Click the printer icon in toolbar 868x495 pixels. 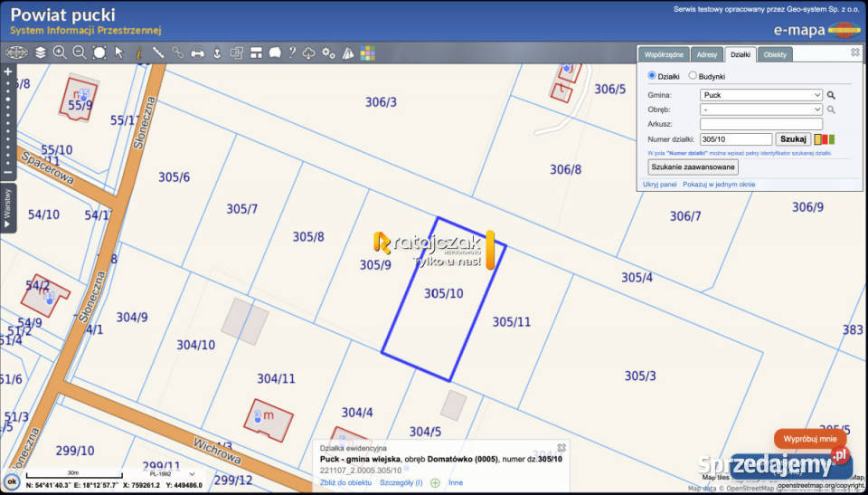click(x=198, y=53)
